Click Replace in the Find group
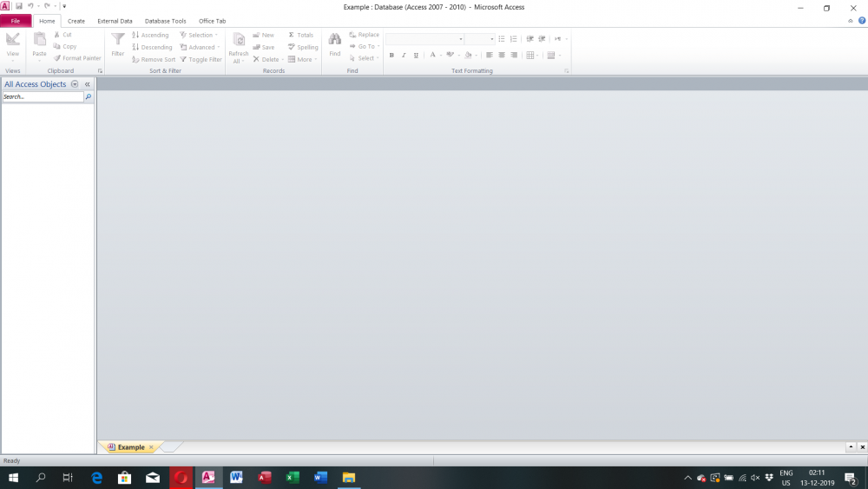 pos(365,35)
